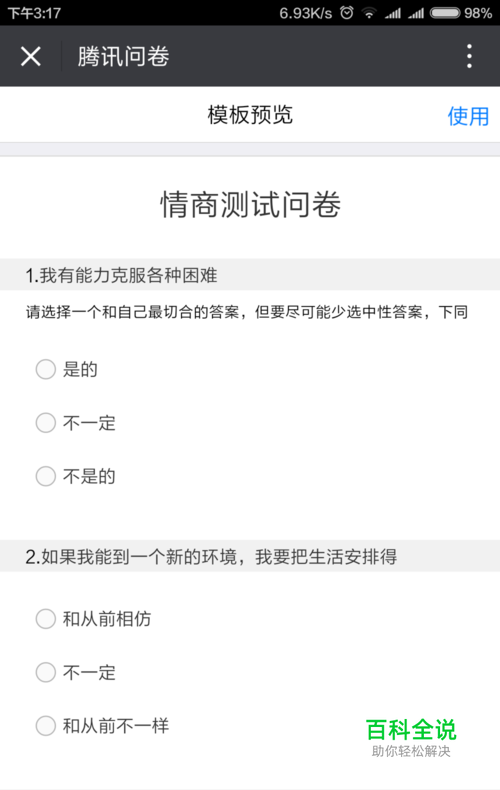Image resolution: width=500 pixels, height=790 pixels.
Task: Select 和从前不一样 for question 2
Action: pos(102,726)
